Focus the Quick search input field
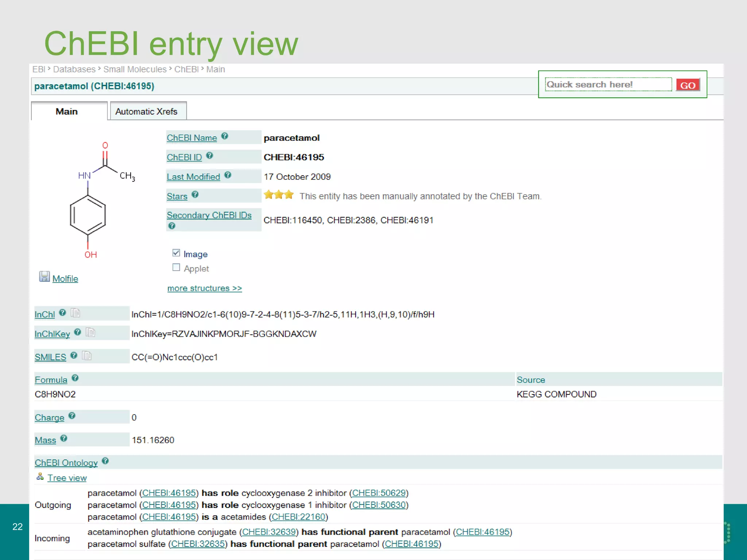This screenshot has width=747, height=560. (608, 85)
